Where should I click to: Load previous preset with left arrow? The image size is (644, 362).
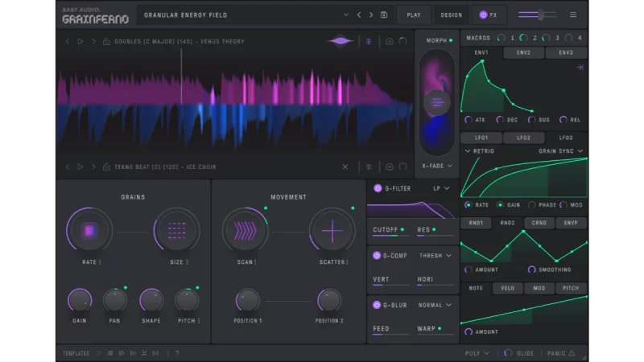coord(359,14)
